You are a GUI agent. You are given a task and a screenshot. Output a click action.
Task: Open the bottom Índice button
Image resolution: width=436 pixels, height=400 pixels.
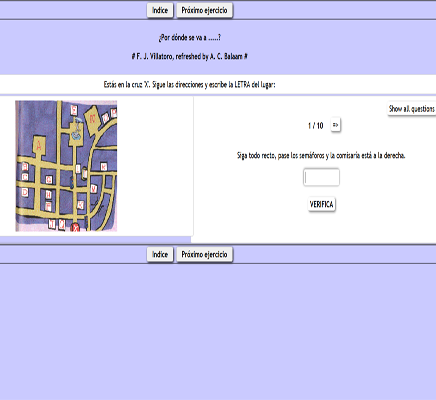tap(160, 254)
